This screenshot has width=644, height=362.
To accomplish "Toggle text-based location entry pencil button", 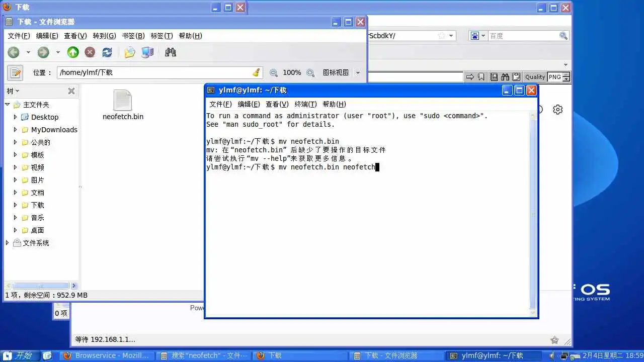I will pos(15,72).
